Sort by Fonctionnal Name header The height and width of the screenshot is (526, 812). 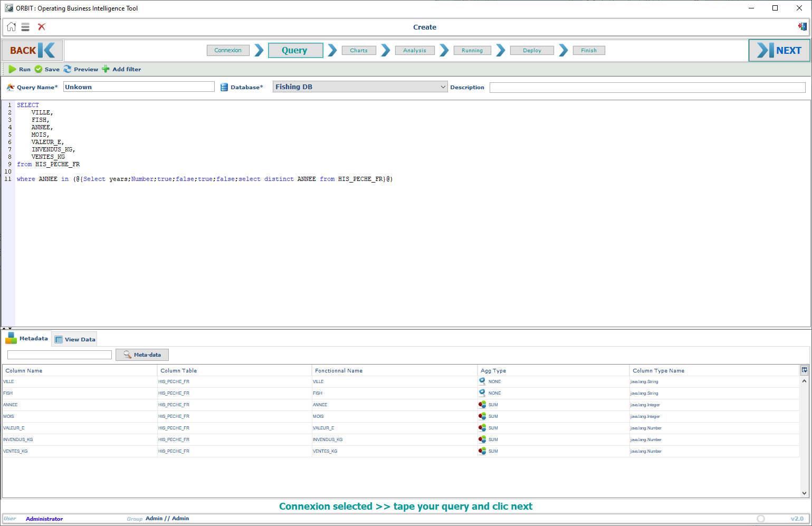coord(395,370)
